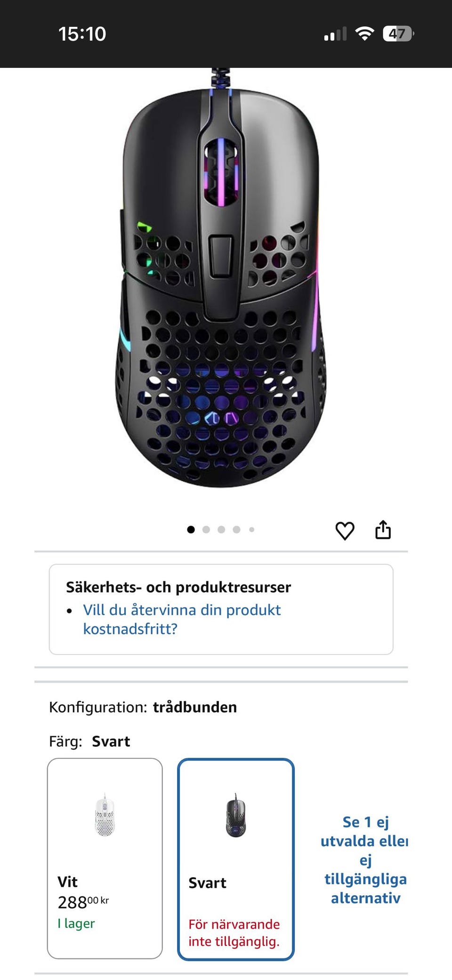Go to the third image pagination dot
Viewport: 452px width, 980px height.
(221, 529)
